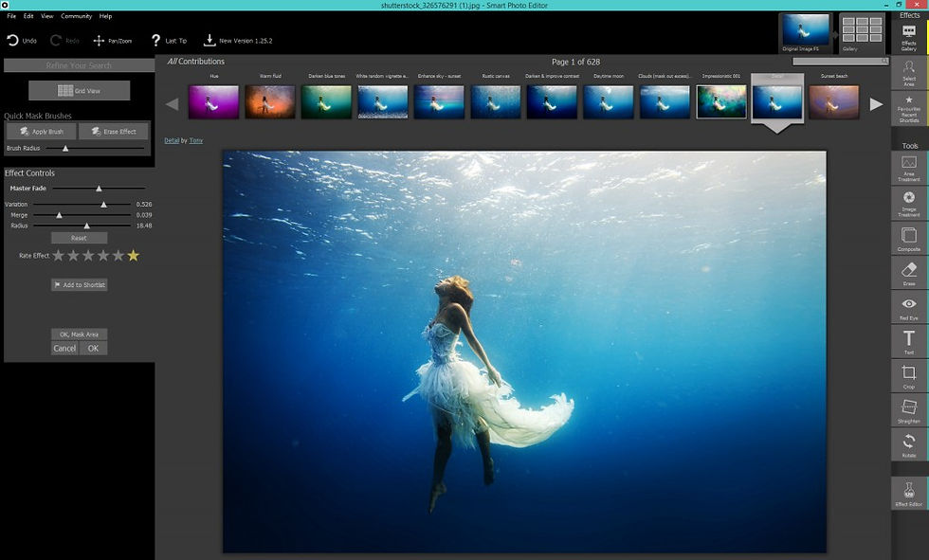This screenshot has height=560, width=929.
Task: Confirm the effect with OK
Action: point(93,348)
